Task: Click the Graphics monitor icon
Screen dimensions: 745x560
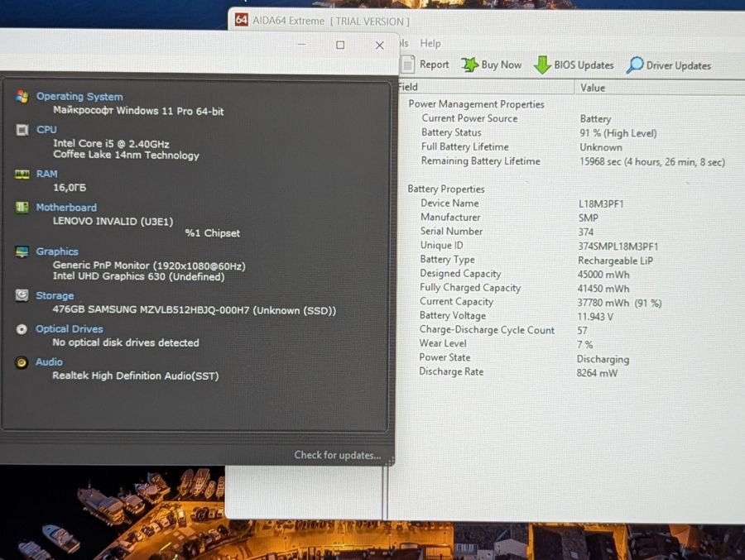Action: (x=22, y=251)
